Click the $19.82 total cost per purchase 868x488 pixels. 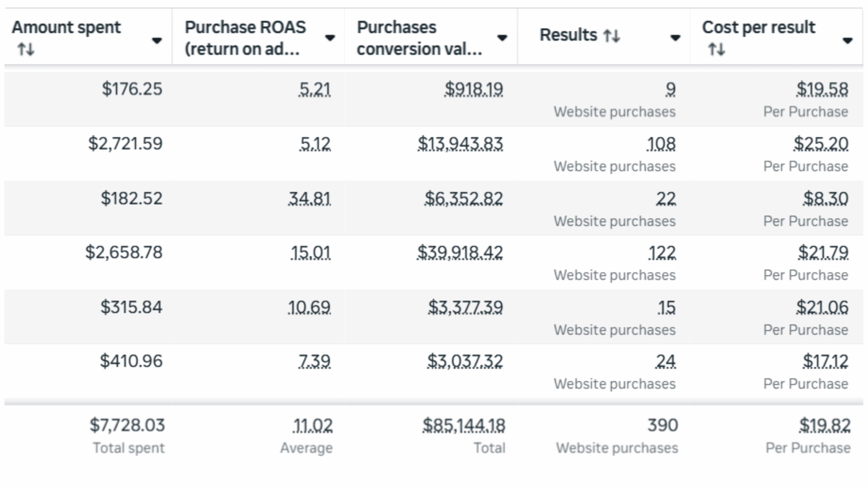[x=825, y=426]
